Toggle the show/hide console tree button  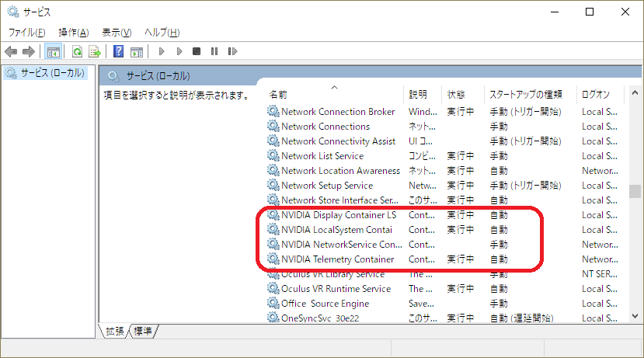pyautogui.click(x=54, y=52)
